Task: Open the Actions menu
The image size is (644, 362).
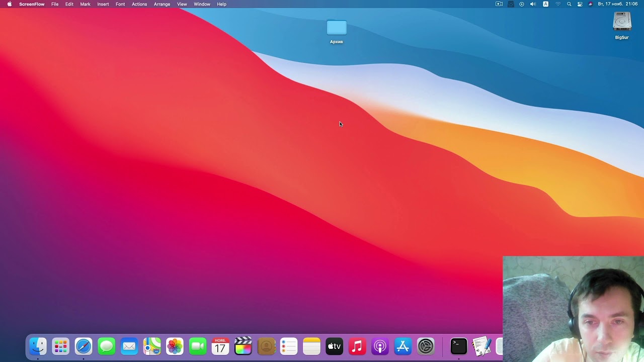Action: pyautogui.click(x=139, y=4)
